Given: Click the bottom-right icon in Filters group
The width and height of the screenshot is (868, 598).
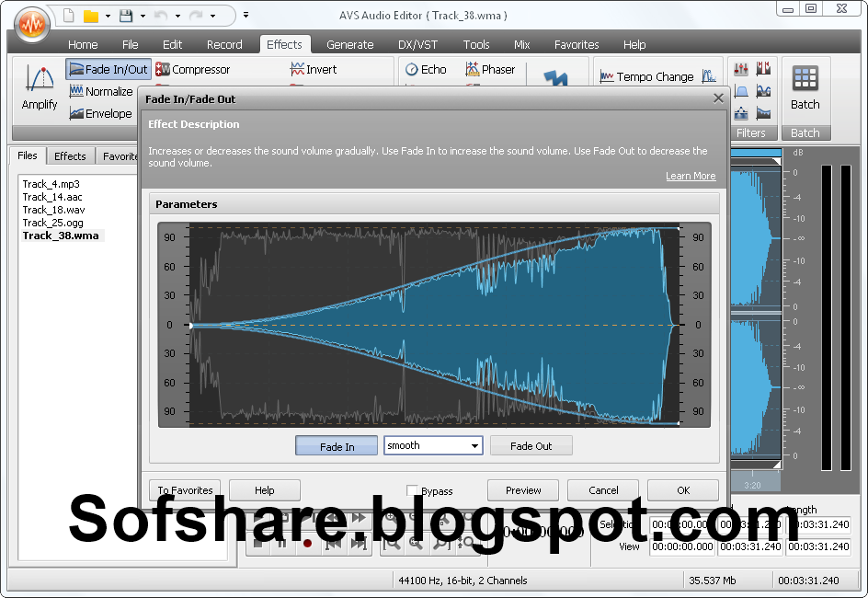Looking at the screenshot, I should tap(763, 113).
